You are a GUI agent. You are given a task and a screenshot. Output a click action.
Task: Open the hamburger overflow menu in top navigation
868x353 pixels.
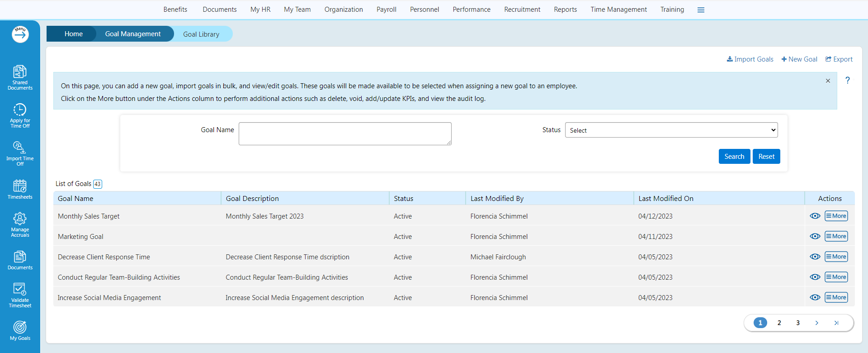click(x=701, y=10)
